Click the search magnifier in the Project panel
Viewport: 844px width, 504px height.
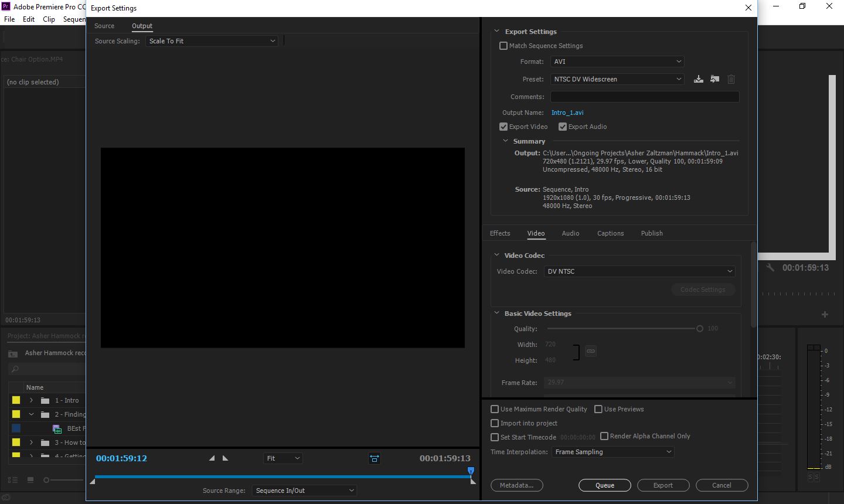(15, 369)
